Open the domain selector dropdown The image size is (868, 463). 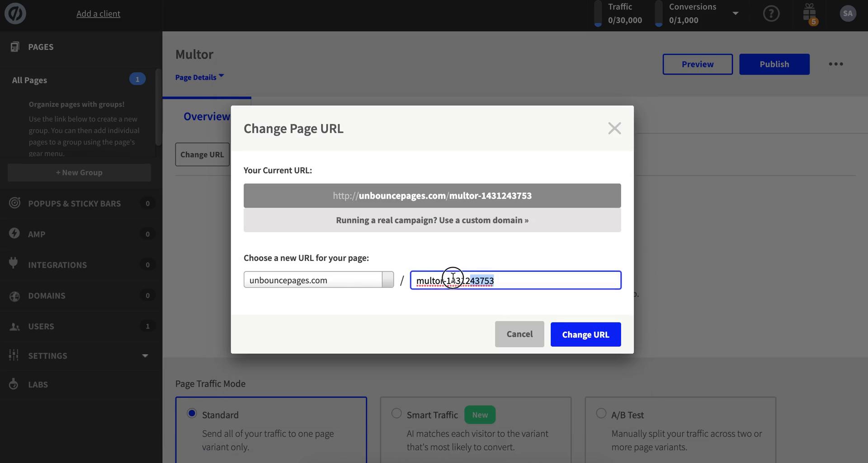pos(387,279)
